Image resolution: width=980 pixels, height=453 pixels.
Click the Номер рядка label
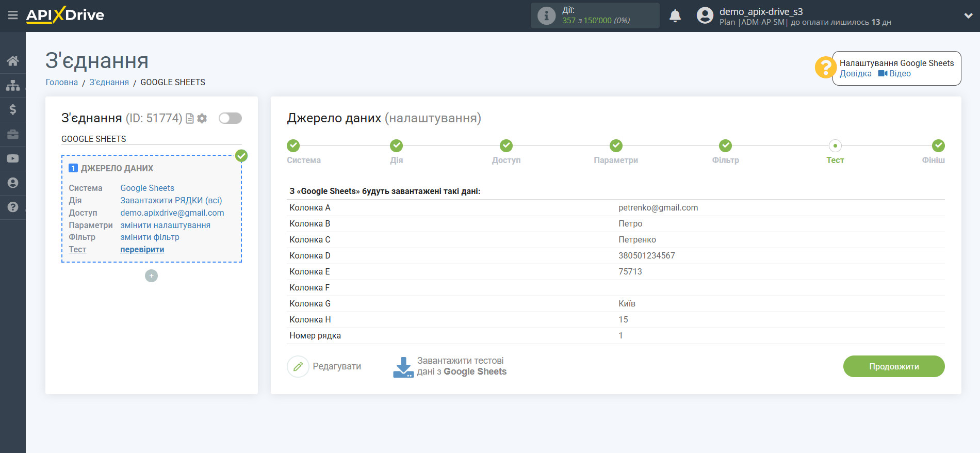tap(315, 335)
